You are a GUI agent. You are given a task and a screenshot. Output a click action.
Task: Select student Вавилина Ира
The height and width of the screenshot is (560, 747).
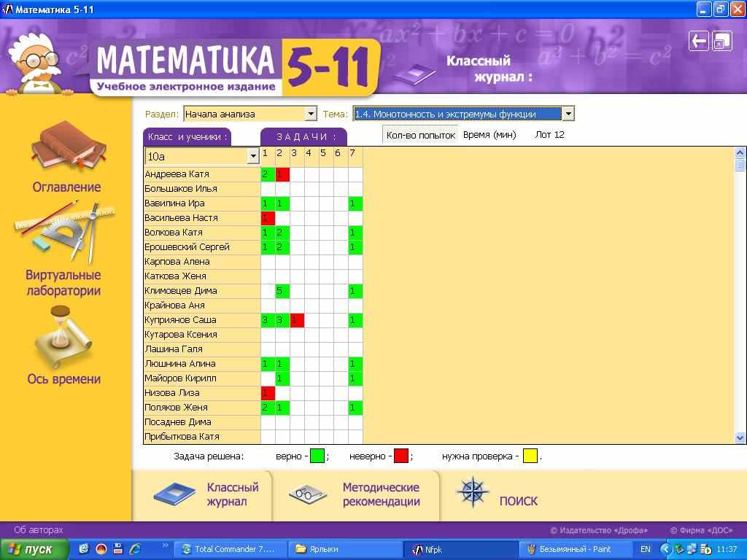[202, 203]
